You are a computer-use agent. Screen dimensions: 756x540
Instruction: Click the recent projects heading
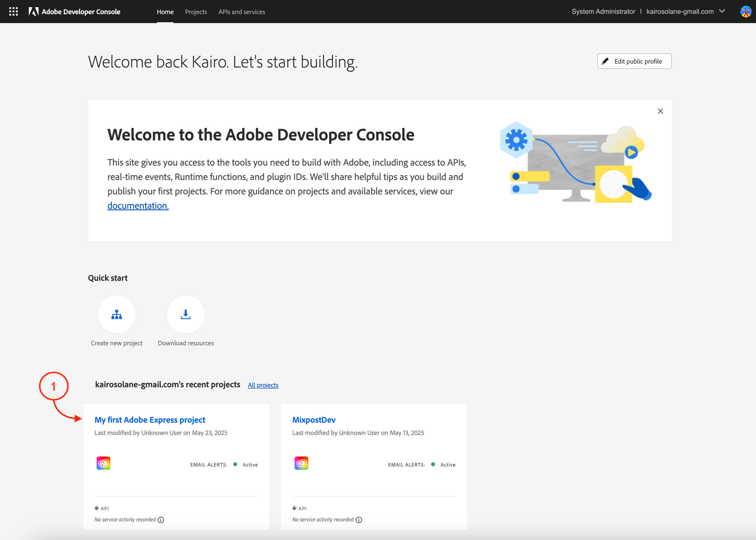(x=168, y=384)
